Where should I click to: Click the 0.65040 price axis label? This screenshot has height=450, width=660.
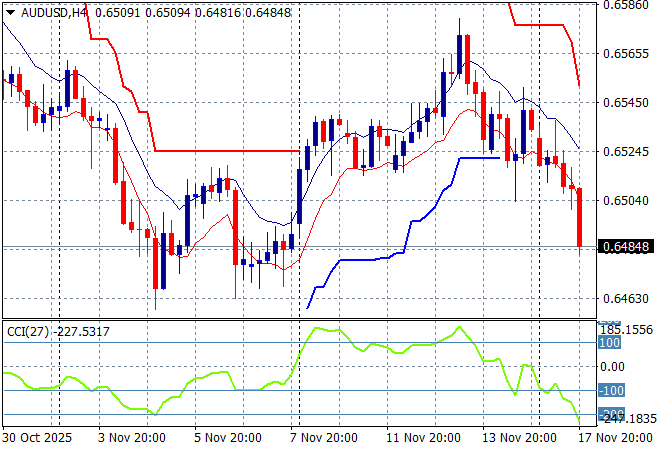pyautogui.click(x=626, y=200)
